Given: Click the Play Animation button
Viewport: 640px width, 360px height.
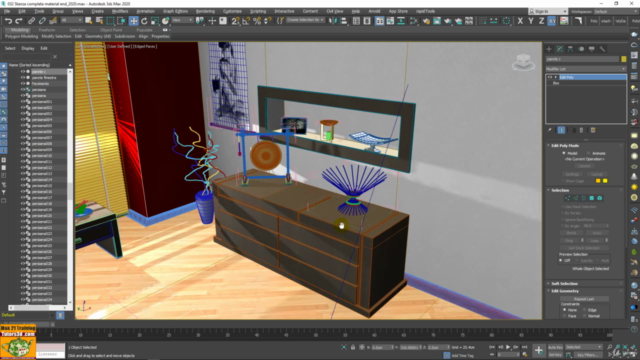Looking at the screenshot, I should (508, 347).
